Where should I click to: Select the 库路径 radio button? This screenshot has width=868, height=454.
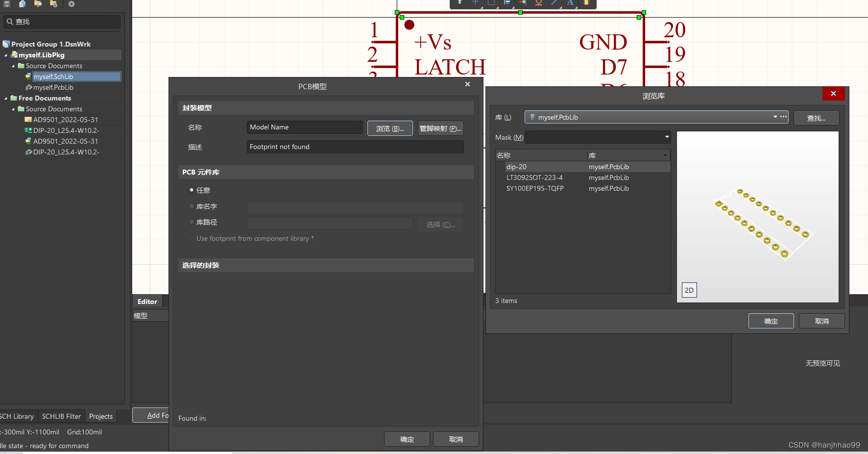pos(192,222)
